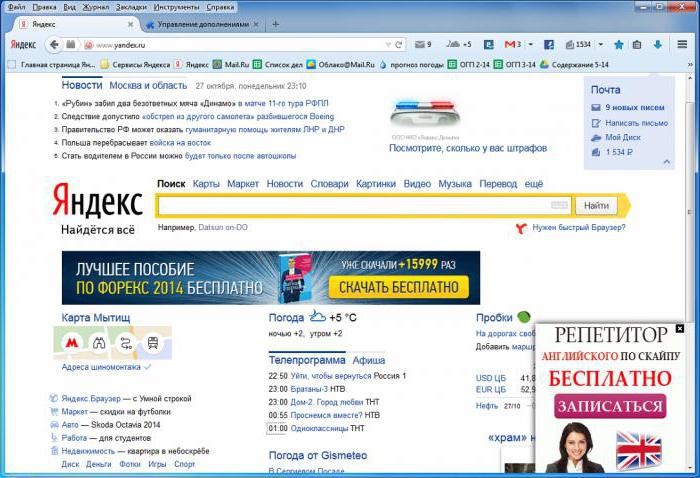The image size is (700, 478).
Task: Open a new tab with plus button
Action: tap(275, 24)
